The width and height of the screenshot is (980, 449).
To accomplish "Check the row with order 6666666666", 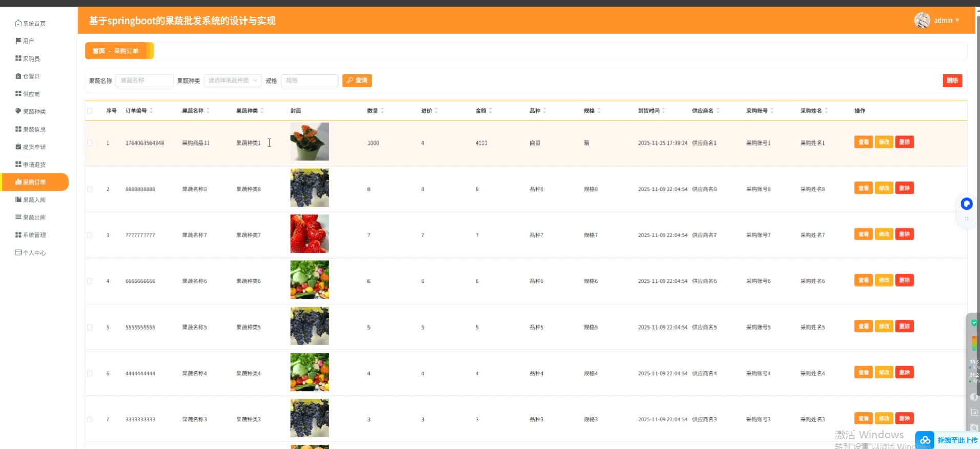I will [x=90, y=281].
